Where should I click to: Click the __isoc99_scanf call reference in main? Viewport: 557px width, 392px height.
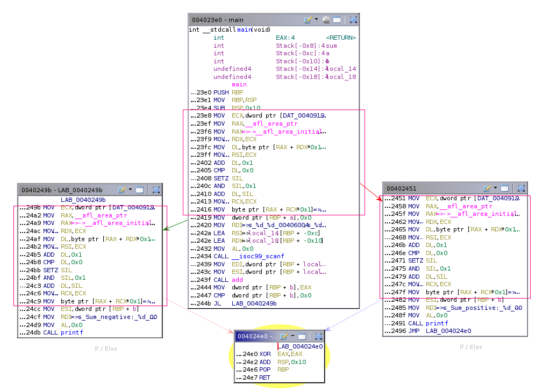[257, 256]
